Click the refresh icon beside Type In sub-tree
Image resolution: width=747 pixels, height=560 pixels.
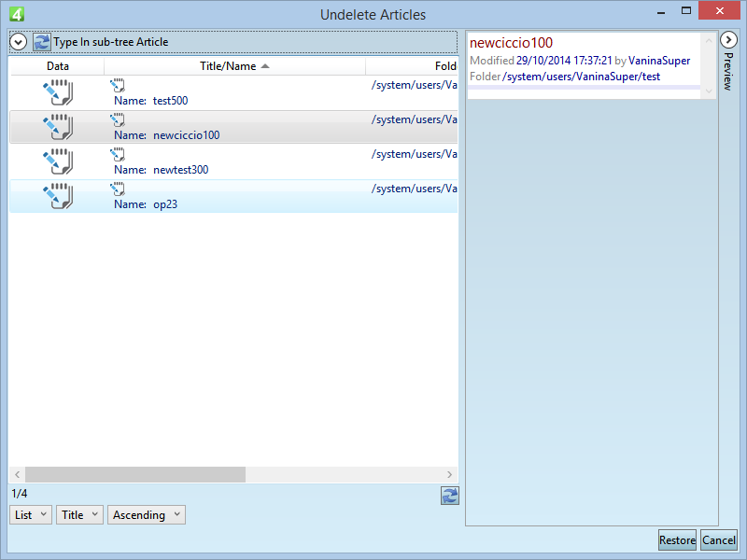(x=41, y=42)
